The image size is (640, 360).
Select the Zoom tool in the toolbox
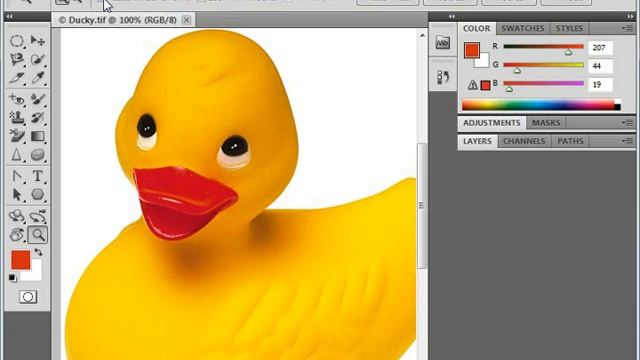38,235
